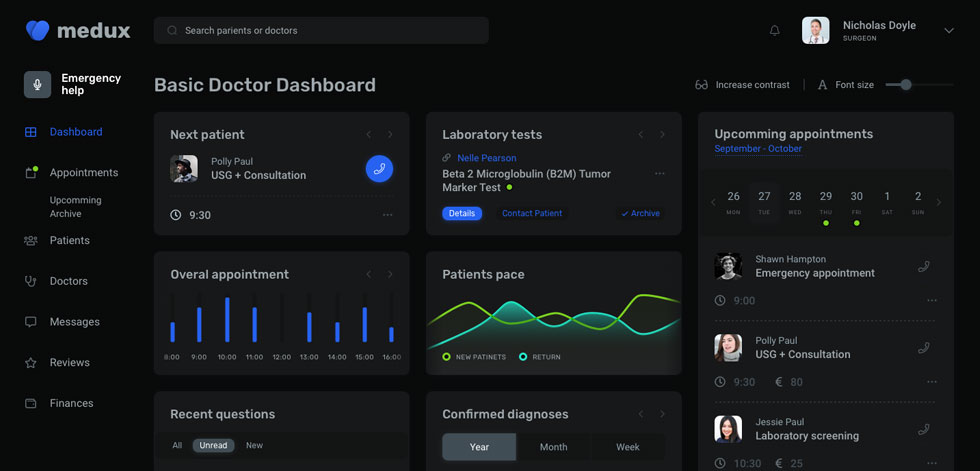The width and height of the screenshot is (980, 471).
Task: Click Details button for lab test
Action: [462, 214]
